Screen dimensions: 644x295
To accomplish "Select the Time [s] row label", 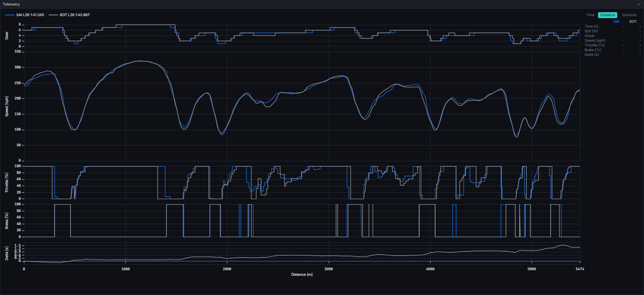I will [591, 26].
